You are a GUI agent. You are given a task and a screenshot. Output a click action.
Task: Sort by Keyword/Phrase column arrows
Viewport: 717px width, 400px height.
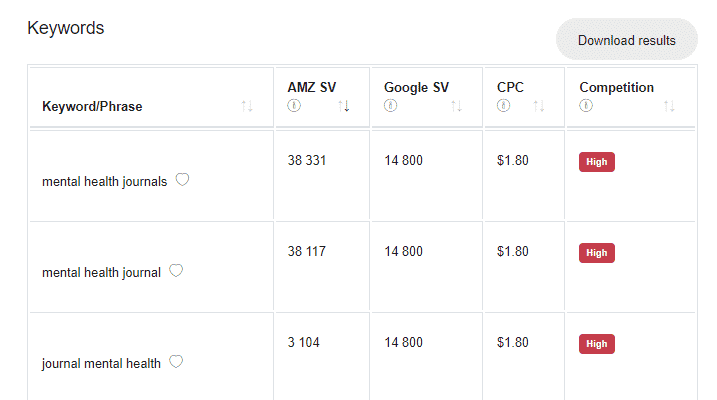point(247,106)
